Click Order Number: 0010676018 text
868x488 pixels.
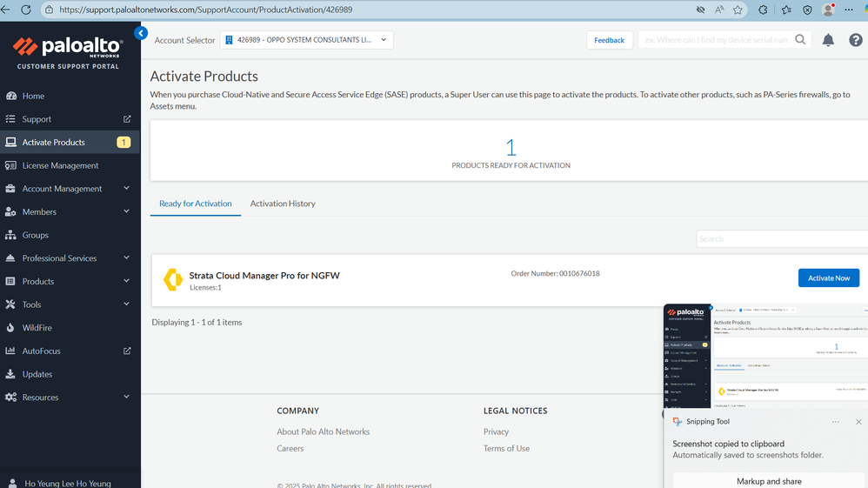pos(555,273)
